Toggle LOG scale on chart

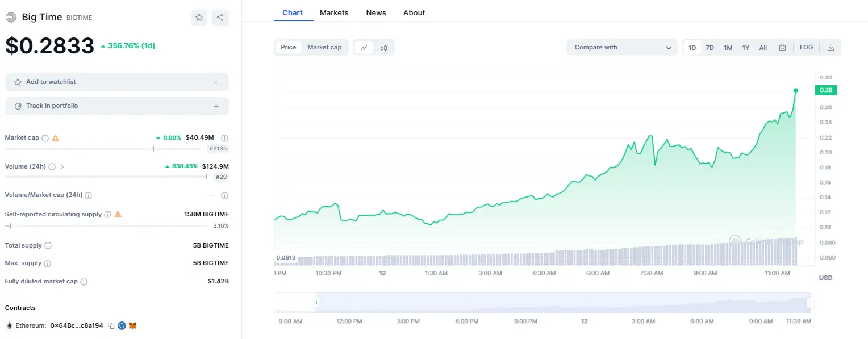[806, 47]
